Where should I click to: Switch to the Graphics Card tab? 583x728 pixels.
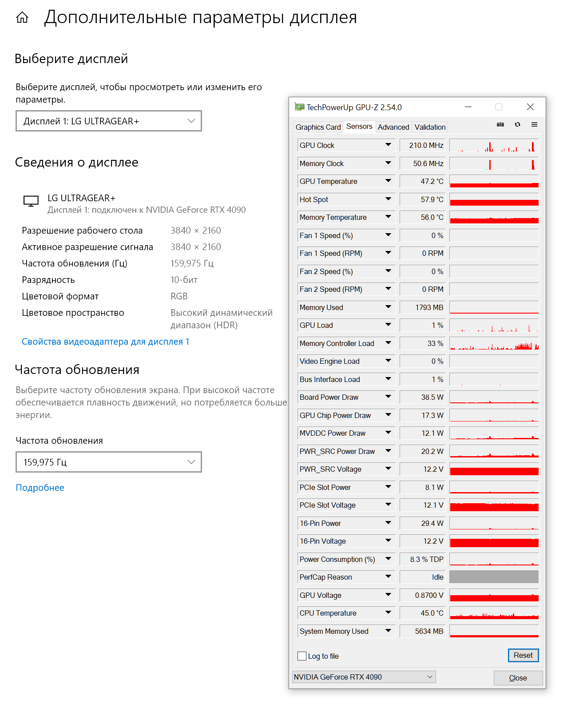pos(318,127)
